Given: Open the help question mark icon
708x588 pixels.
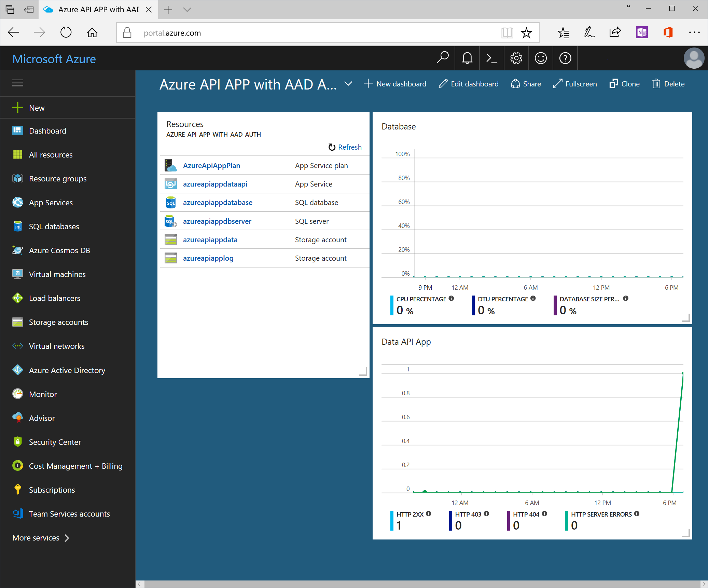Looking at the screenshot, I should (565, 58).
